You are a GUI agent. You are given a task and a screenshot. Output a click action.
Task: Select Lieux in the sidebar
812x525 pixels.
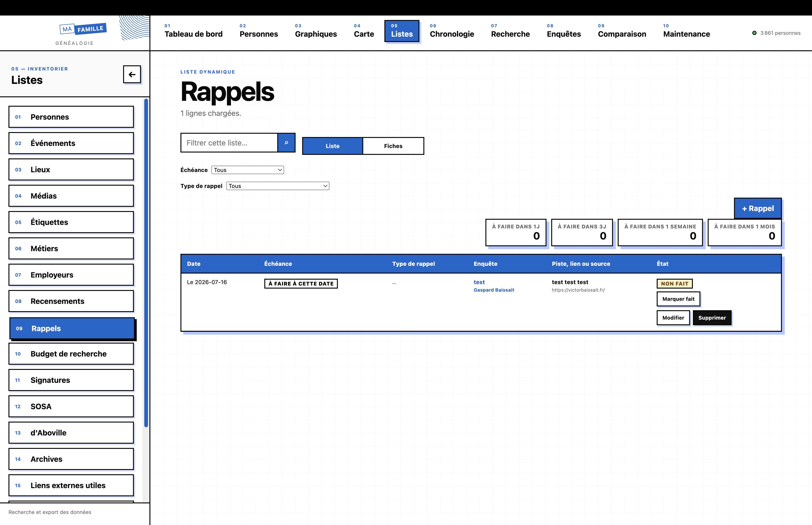click(71, 169)
